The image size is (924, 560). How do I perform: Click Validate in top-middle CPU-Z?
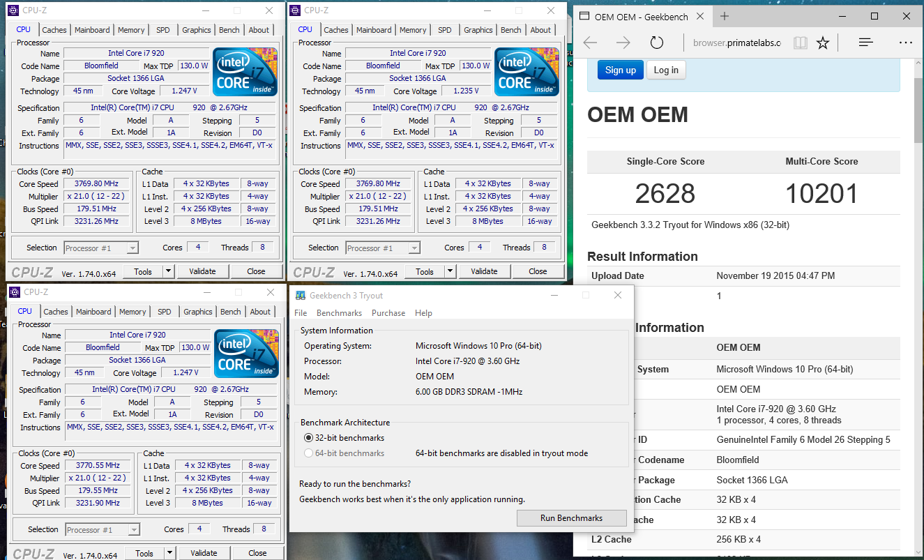(x=484, y=271)
